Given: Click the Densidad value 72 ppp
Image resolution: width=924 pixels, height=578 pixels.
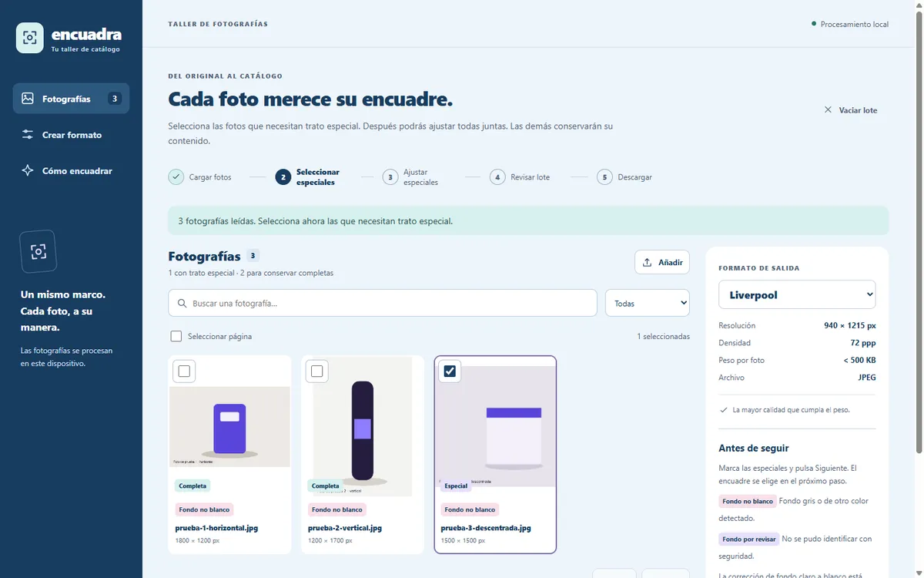Looking at the screenshot, I should tap(862, 343).
